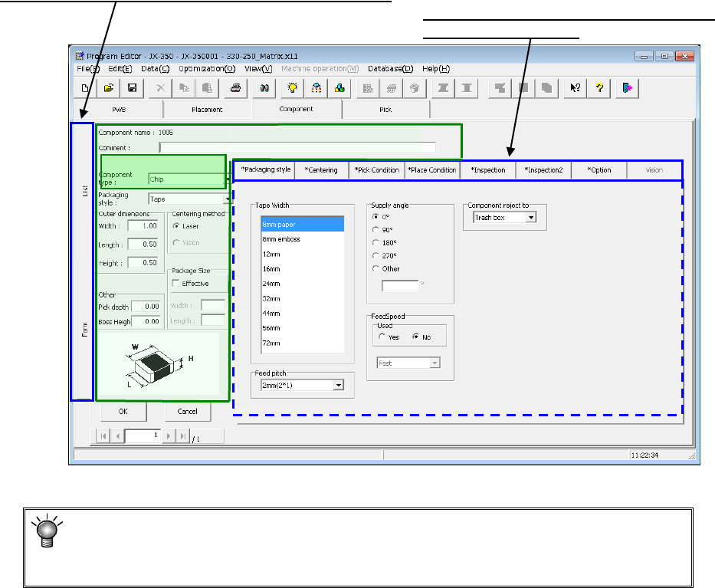Select the 90° supply angle radio button

pos(375,229)
